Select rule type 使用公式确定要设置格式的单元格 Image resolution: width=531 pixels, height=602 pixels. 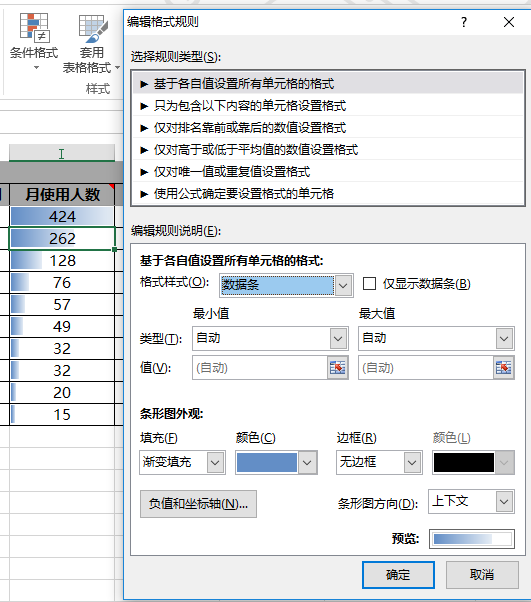[x=328, y=193]
